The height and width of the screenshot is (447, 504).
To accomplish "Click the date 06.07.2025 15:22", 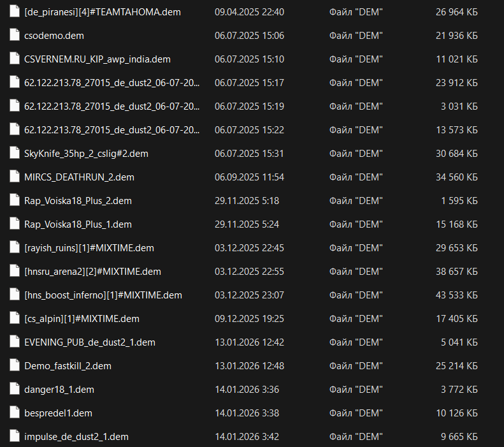I will point(249,130).
